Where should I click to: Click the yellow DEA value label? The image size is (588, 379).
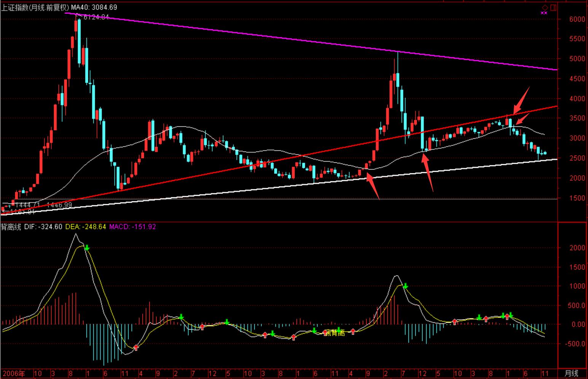[x=86, y=227]
